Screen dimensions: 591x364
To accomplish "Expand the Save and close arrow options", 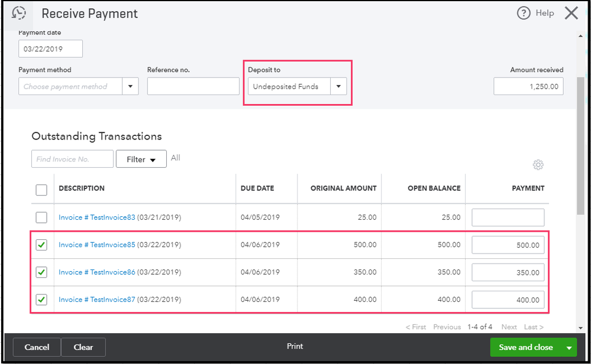I will tap(569, 347).
